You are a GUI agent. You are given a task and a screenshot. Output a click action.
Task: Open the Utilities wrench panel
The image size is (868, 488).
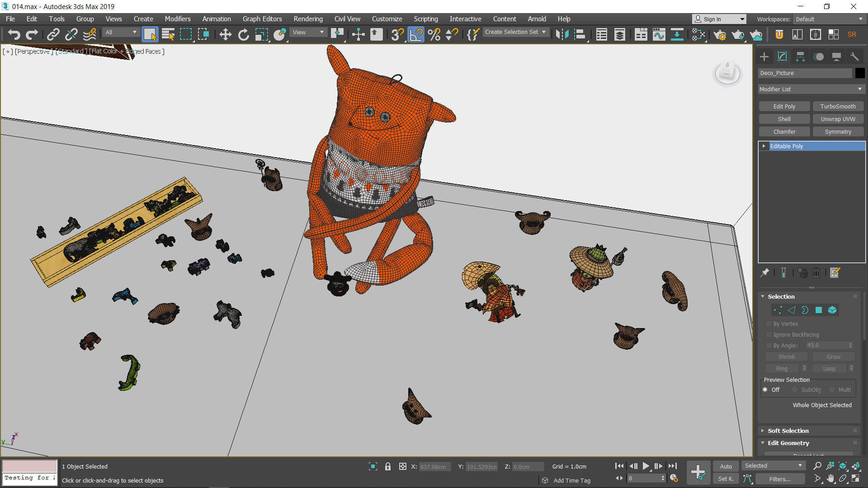click(854, 56)
